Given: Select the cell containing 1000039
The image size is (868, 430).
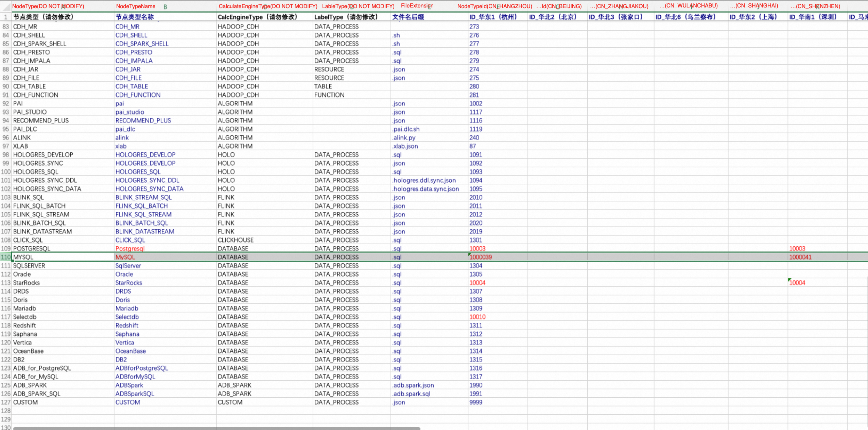Looking at the screenshot, I should pos(498,257).
